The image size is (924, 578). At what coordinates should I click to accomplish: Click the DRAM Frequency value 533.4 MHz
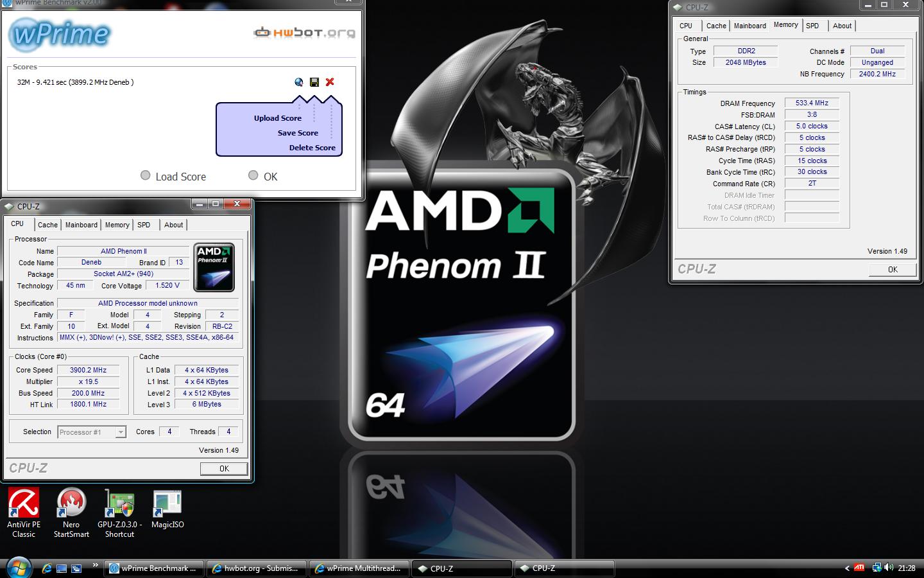(812, 103)
